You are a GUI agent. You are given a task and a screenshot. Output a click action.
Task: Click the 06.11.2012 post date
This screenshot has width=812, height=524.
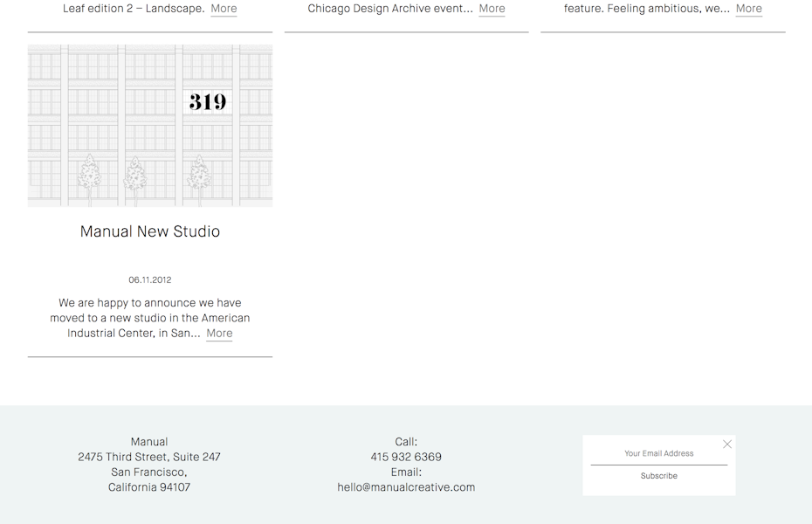150,280
